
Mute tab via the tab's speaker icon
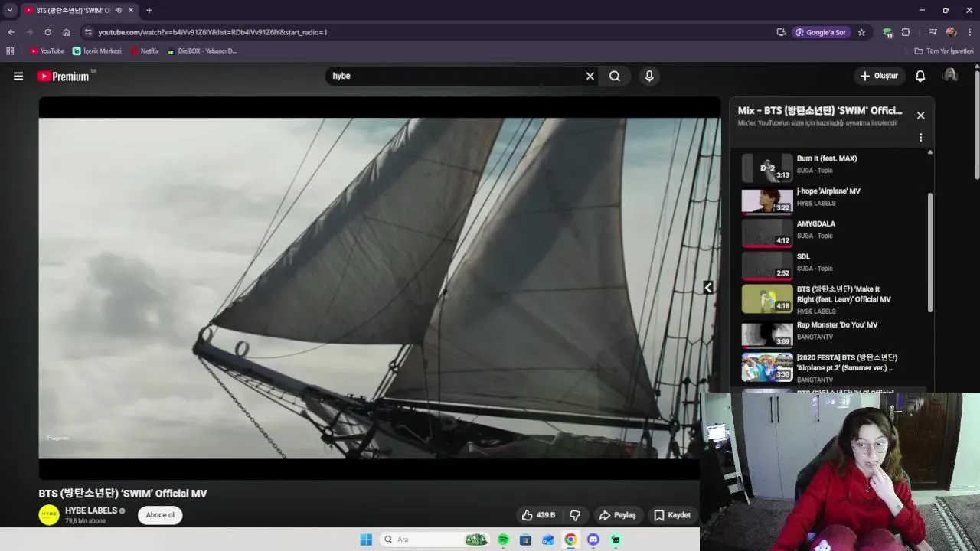pyautogui.click(x=119, y=11)
